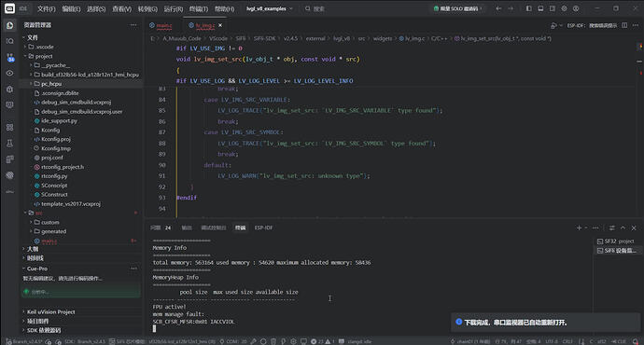This screenshot has width=644, height=345.
Task: Add new terminal with plus icon
Action: tap(579, 228)
